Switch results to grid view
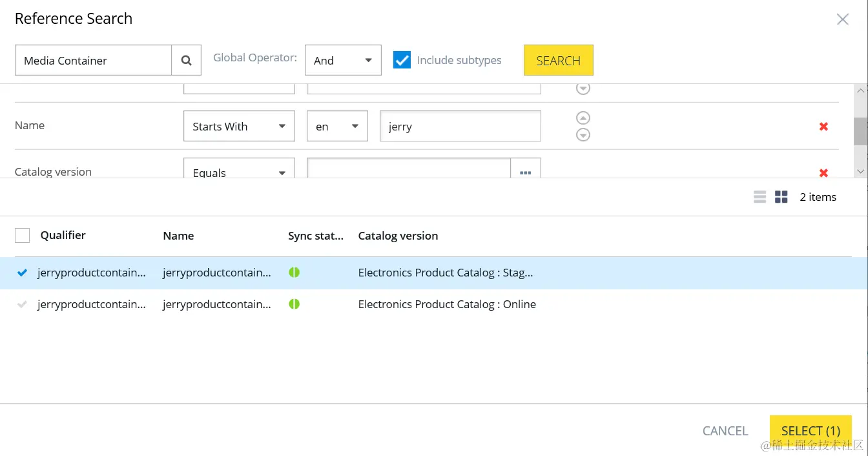Image resolution: width=868 pixels, height=456 pixels. click(781, 197)
